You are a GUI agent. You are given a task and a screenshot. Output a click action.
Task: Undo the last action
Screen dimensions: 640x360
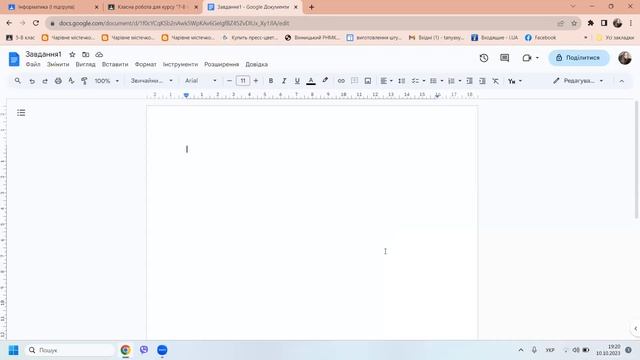pos(32,81)
